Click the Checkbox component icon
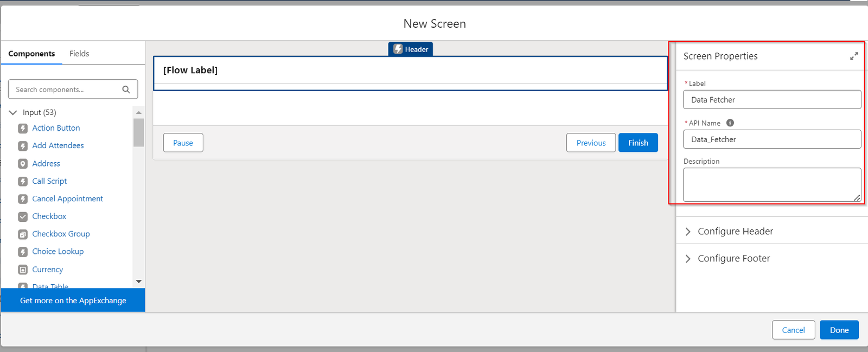 [23, 217]
